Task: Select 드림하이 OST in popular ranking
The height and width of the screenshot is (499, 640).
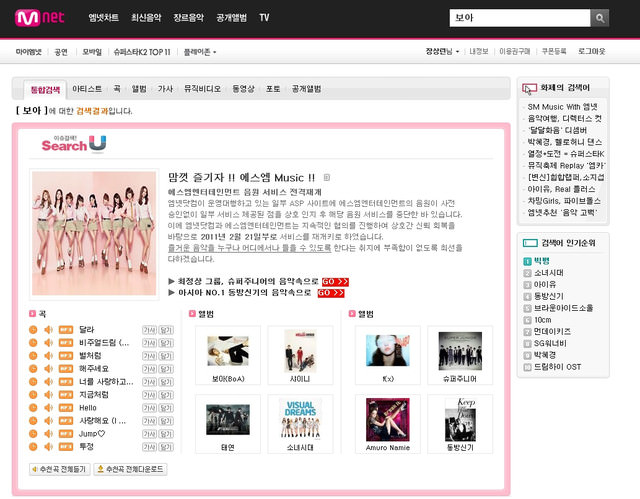Action: click(x=558, y=367)
